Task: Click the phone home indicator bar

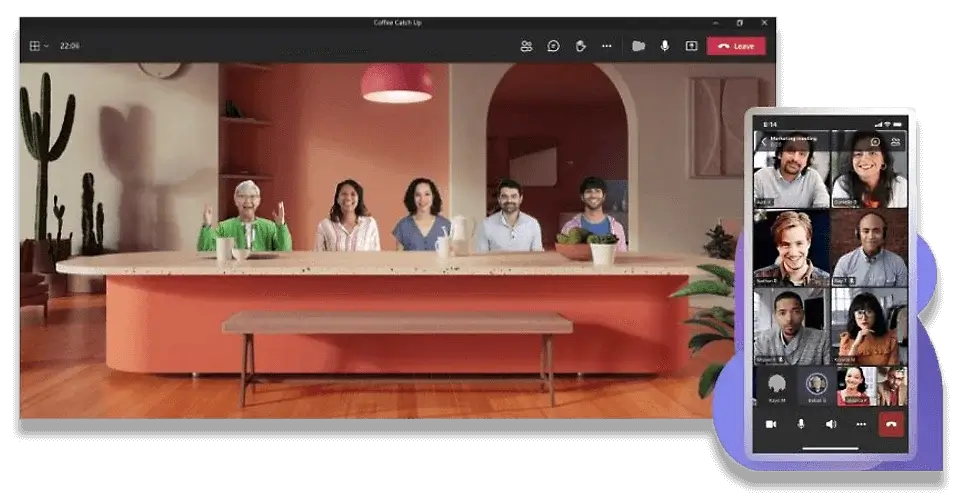Action: (830, 448)
